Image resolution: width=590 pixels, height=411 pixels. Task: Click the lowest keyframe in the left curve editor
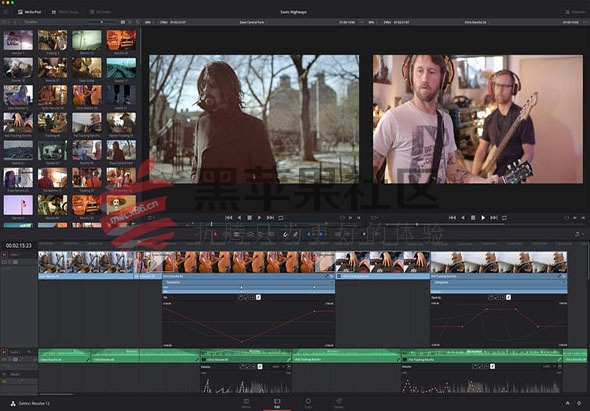(x=242, y=342)
